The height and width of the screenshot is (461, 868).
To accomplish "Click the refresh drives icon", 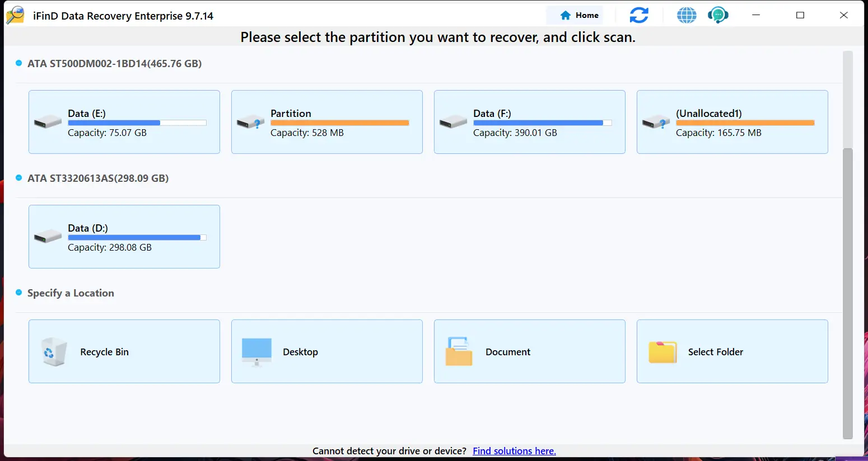I will coord(639,15).
